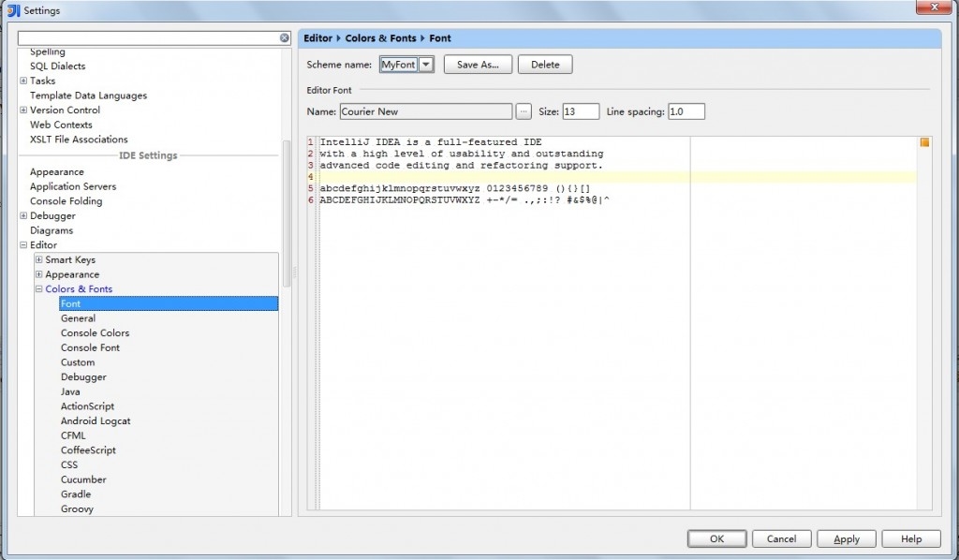
Task: Collapse the Colors & Fonts node
Action: click(38, 289)
